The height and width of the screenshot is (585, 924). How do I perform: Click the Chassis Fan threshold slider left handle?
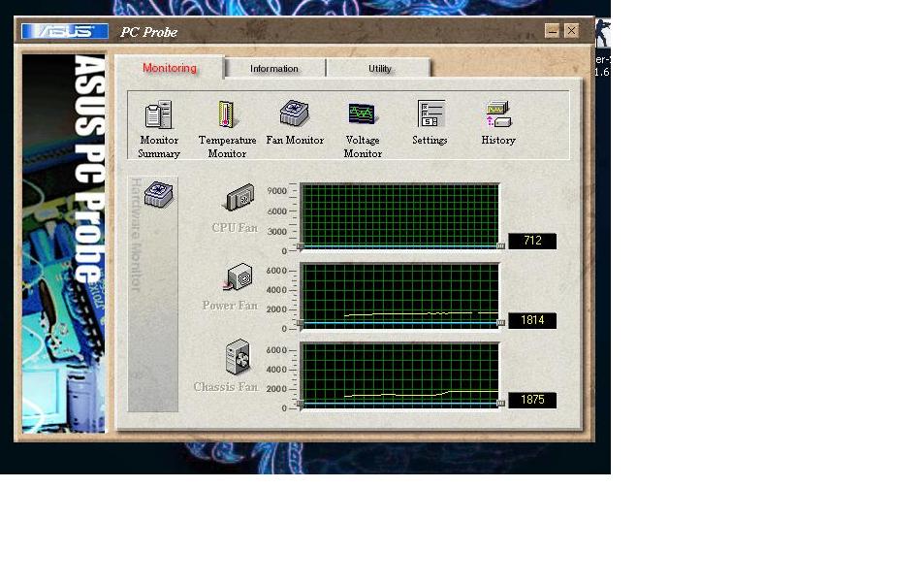click(301, 404)
